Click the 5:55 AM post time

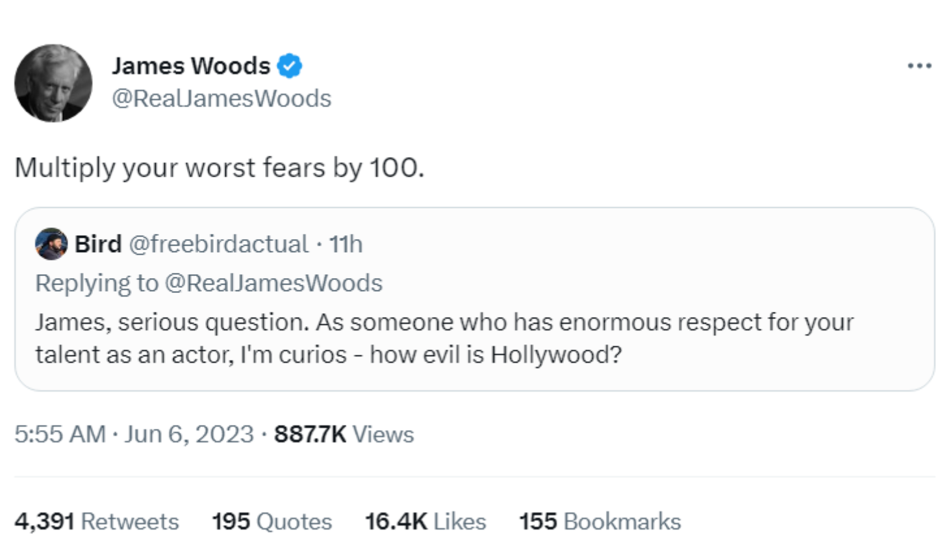(60, 434)
